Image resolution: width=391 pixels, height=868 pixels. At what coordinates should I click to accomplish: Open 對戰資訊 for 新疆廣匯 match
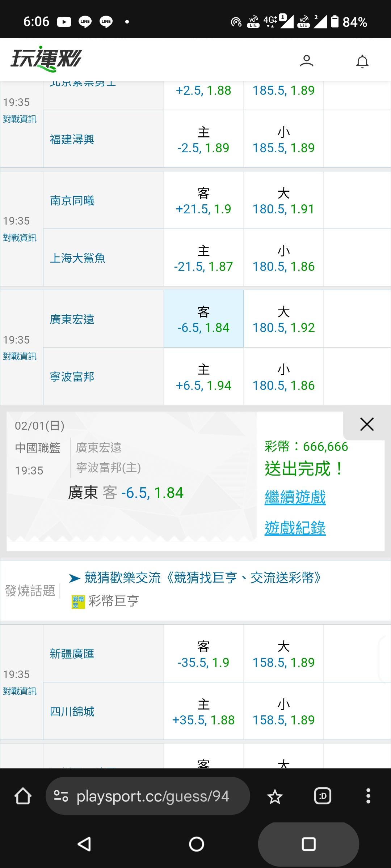(20, 691)
